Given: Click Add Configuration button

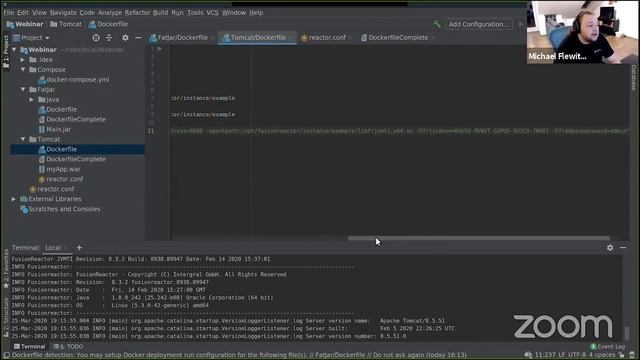Looking at the screenshot, I should tap(479, 24).
